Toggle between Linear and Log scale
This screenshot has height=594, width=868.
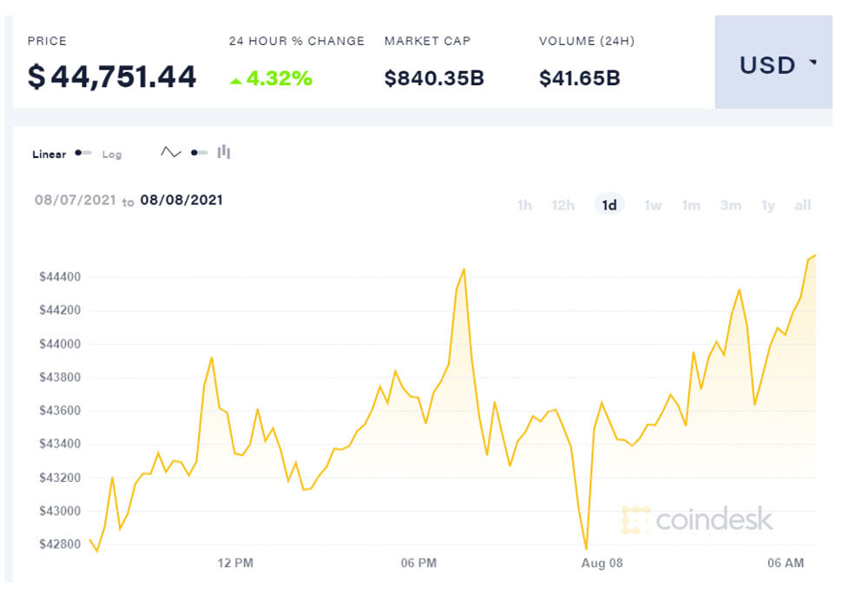pyautogui.click(x=82, y=152)
